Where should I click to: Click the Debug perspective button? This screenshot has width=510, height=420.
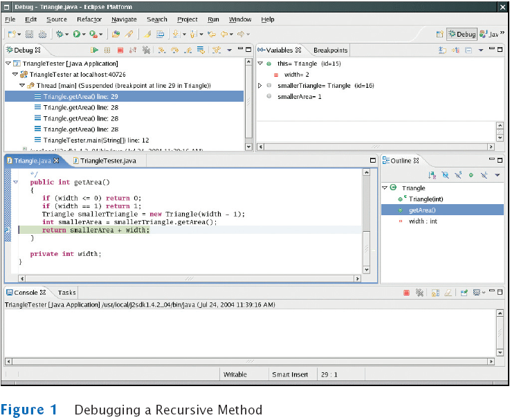[462, 34]
